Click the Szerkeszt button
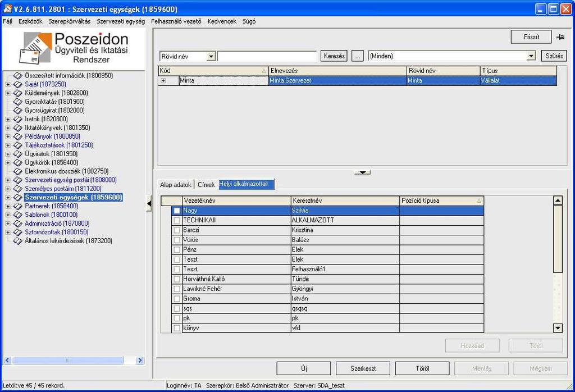575x392 pixels. click(x=363, y=368)
